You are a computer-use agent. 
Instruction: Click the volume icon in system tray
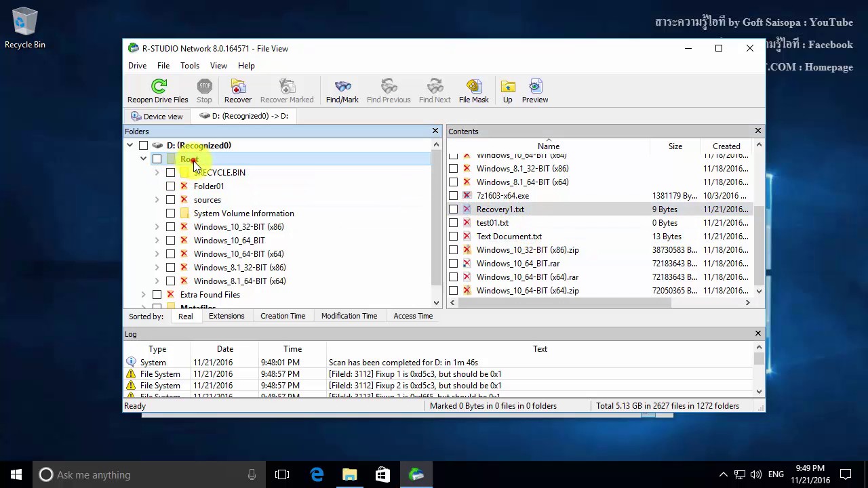[x=756, y=474]
